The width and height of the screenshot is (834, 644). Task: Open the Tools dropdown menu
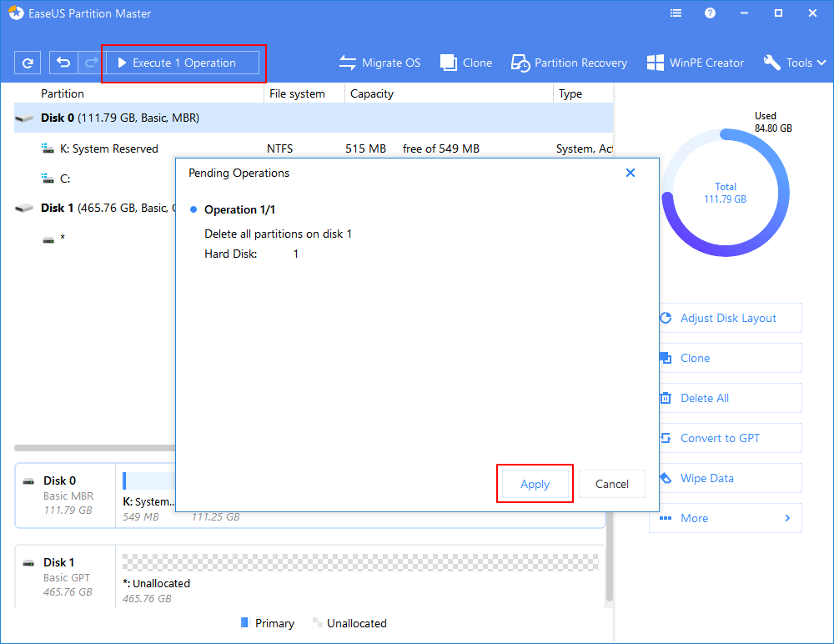[793, 63]
